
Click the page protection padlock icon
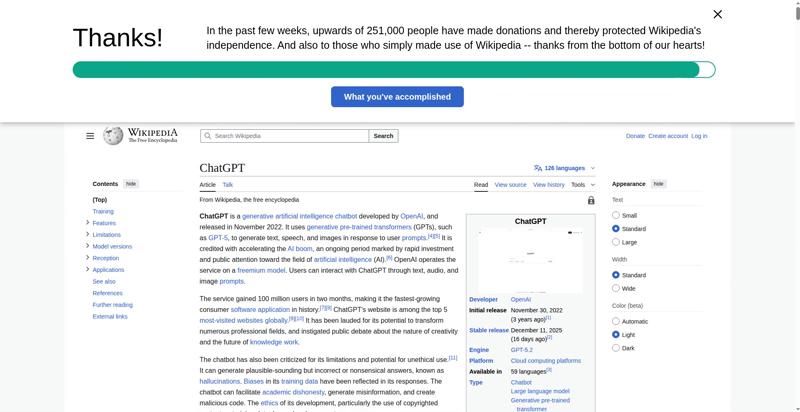[591, 200]
